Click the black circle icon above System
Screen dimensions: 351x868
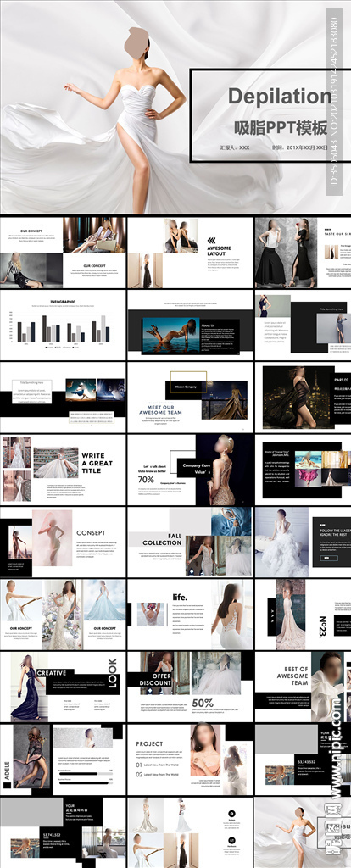click(x=232, y=813)
